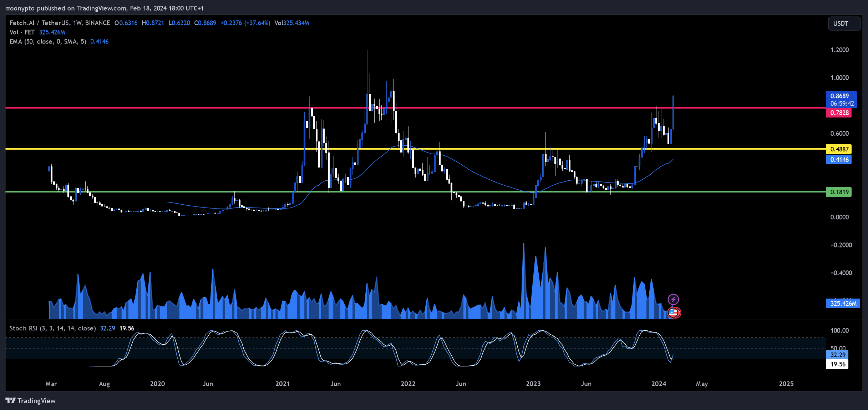Click the red 0.7828 price label
The height and width of the screenshot is (410, 868).
click(839, 113)
